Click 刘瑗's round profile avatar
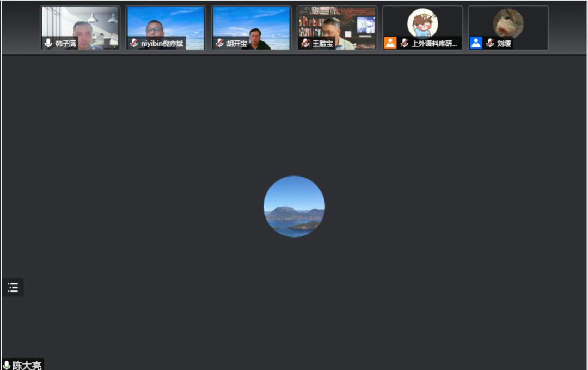588x370 pixels. (x=508, y=22)
